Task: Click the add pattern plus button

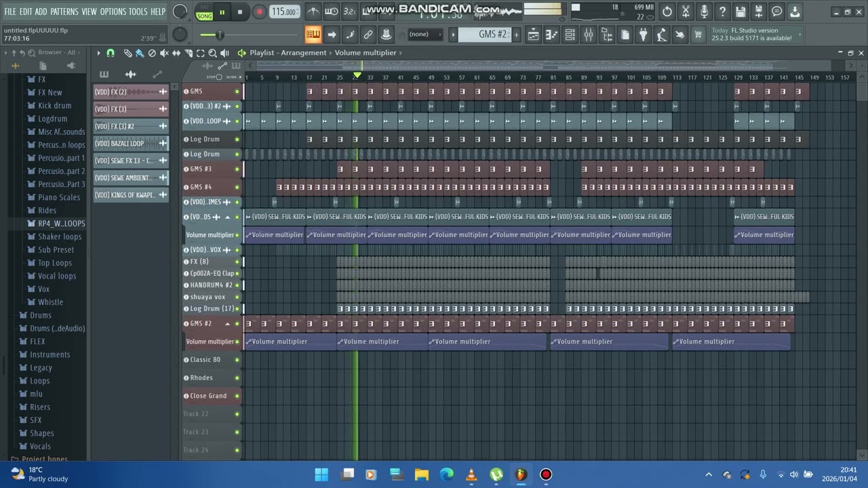Action: click(517, 35)
